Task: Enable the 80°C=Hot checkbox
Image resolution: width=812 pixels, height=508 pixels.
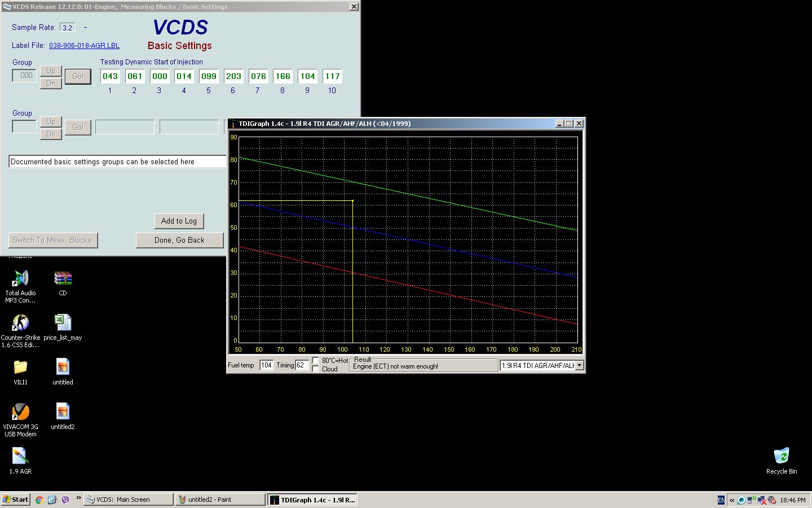Action: coord(316,361)
